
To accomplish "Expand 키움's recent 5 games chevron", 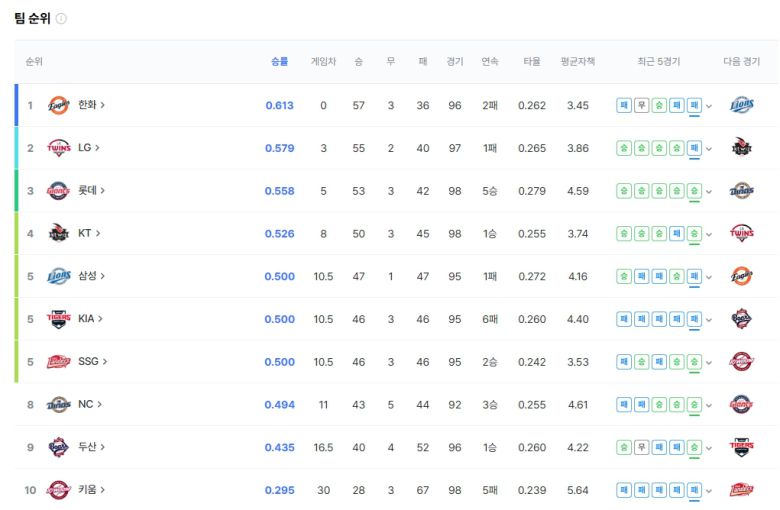I will [709, 490].
